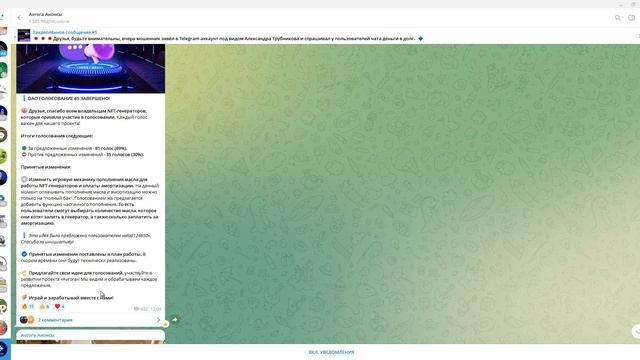Viewport: 640px width, 360px height.
Task: Expand comments with the chevron arrow
Action: click(x=158, y=320)
